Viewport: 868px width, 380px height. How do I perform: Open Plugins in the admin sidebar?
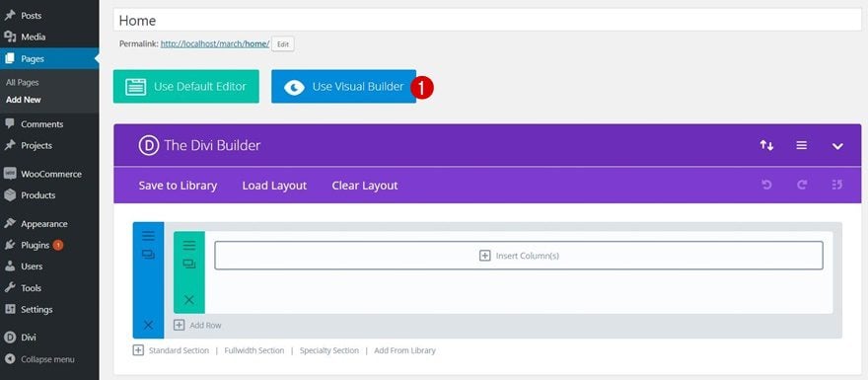coord(36,245)
